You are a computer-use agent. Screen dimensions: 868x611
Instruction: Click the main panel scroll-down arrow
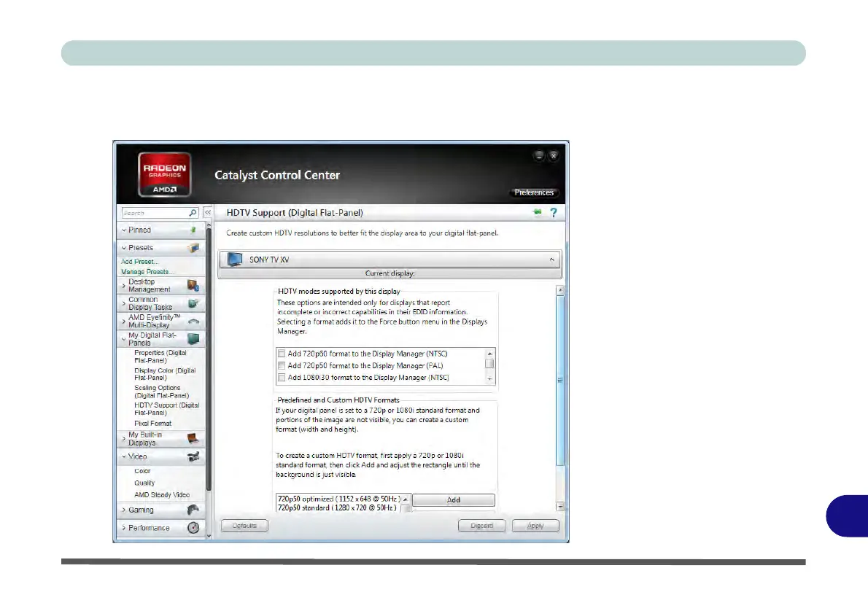click(560, 507)
